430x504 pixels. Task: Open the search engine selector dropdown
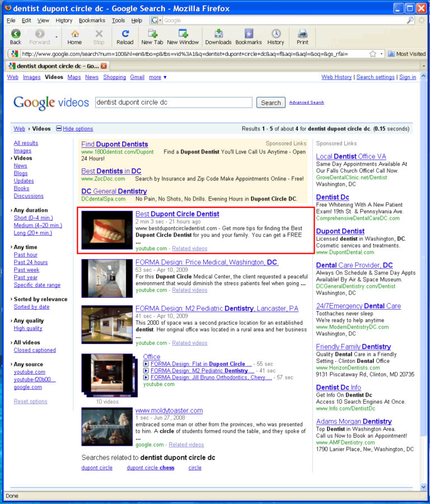click(x=156, y=20)
